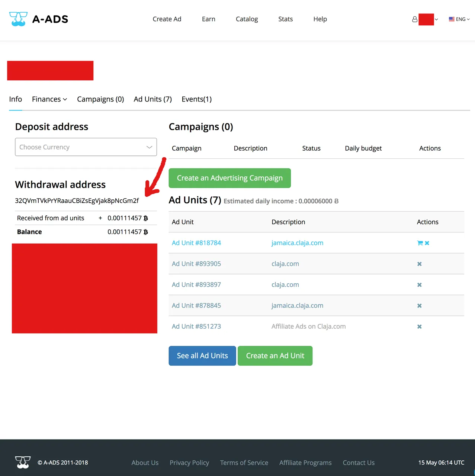Click the footer mustache logo icon
Image resolution: width=475 pixels, height=476 pixels.
[x=23, y=462]
